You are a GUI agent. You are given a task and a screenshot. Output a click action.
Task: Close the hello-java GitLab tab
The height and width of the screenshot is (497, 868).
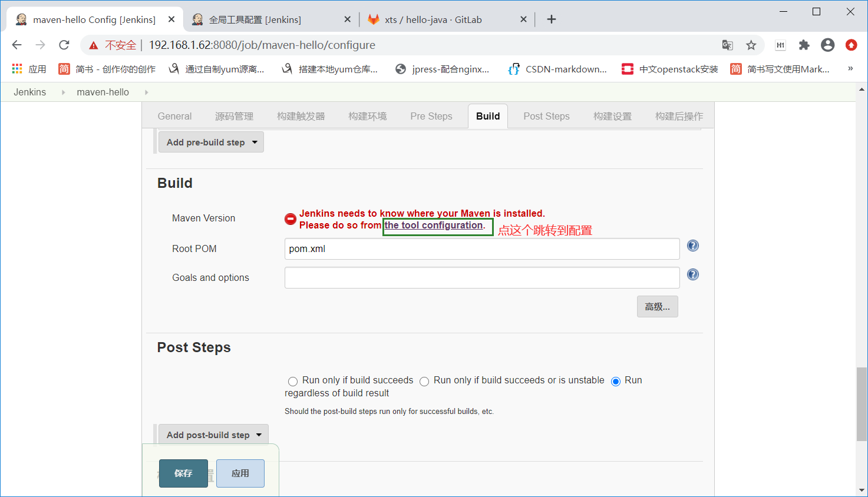[523, 19]
